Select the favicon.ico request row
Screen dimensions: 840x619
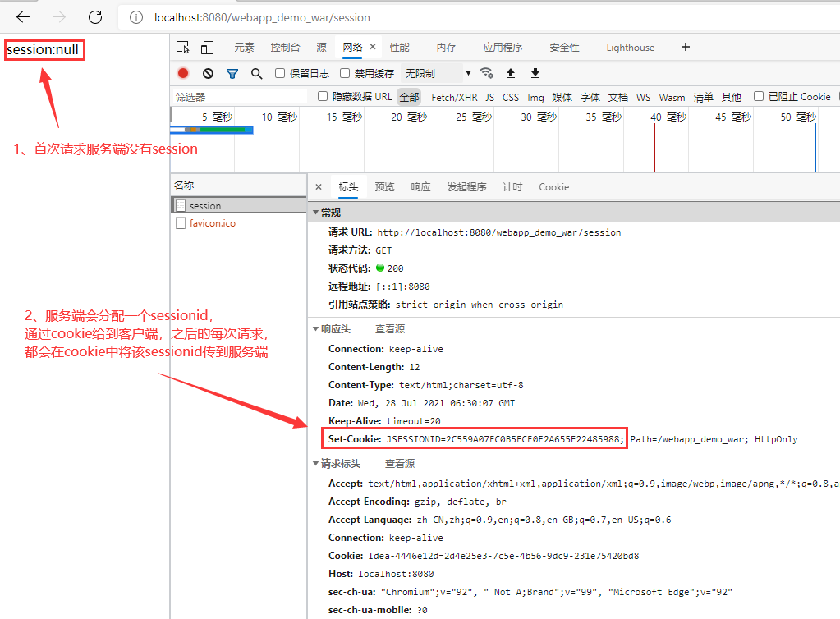point(239,223)
